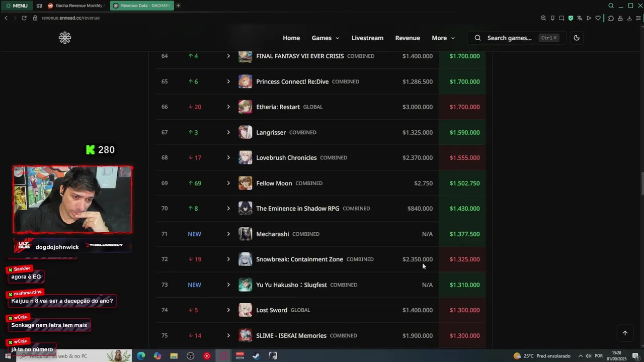Click the Snowbreak: Containment Zone game icon
This screenshot has height=362, width=644.
pos(245,259)
